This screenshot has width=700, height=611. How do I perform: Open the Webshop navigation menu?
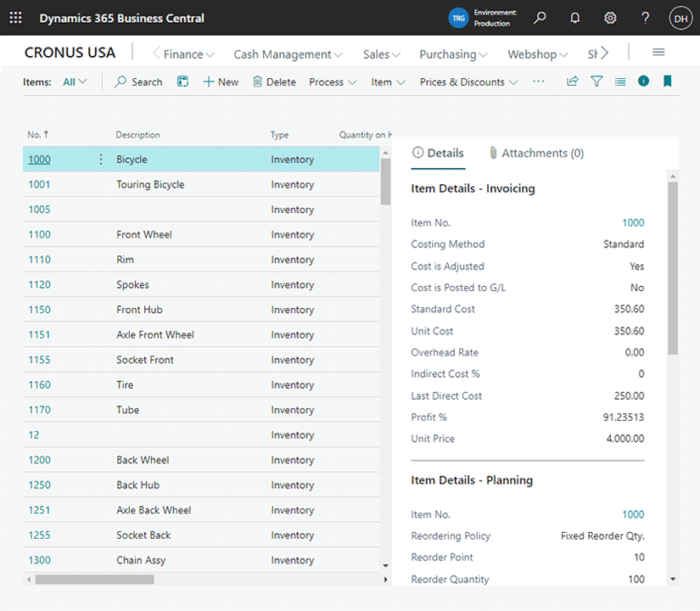point(537,54)
